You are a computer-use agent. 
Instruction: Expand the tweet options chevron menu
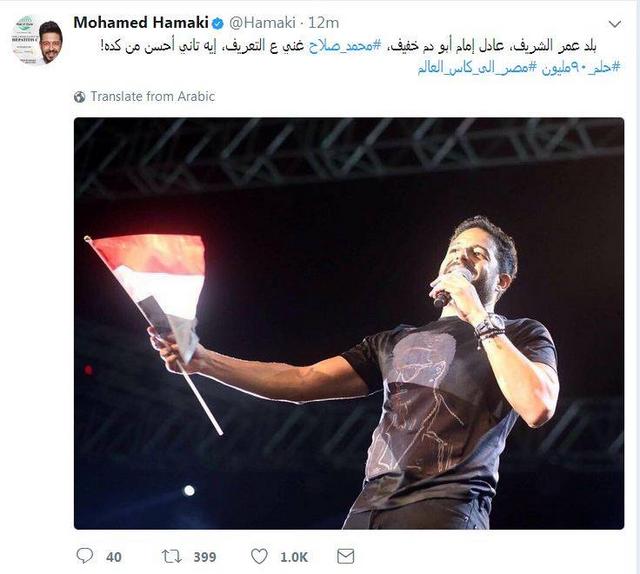(x=615, y=24)
